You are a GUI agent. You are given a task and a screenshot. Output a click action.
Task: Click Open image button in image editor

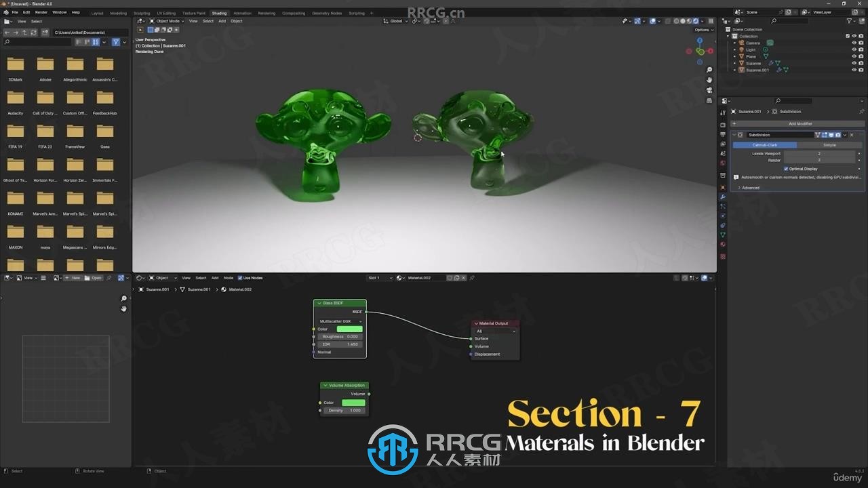click(x=94, y=278)
